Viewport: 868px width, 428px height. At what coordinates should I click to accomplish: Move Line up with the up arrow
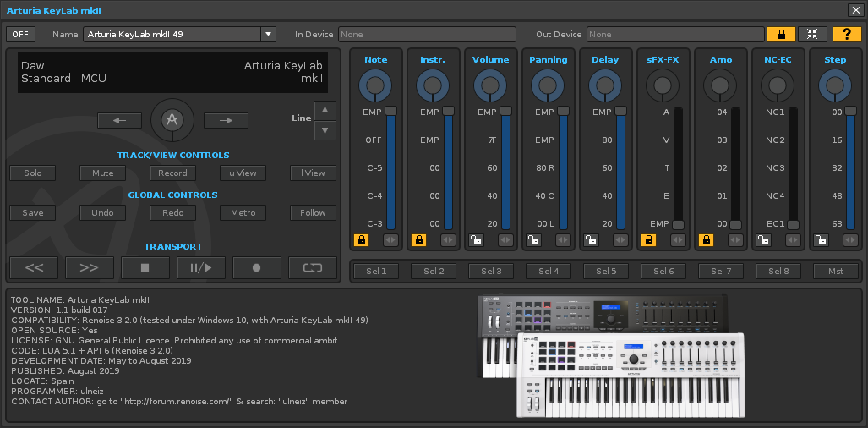pos(325,111)
